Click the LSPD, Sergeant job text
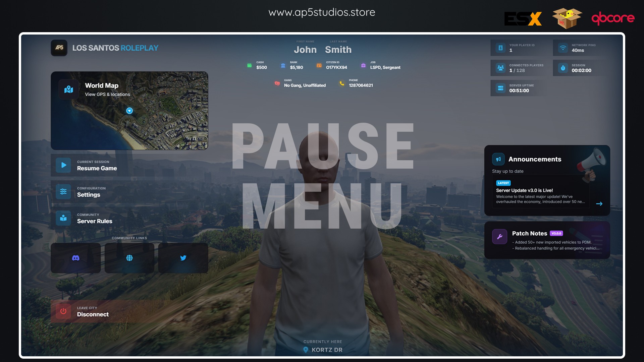This screenshot has height=362, width=644. [x=385, y=67]
